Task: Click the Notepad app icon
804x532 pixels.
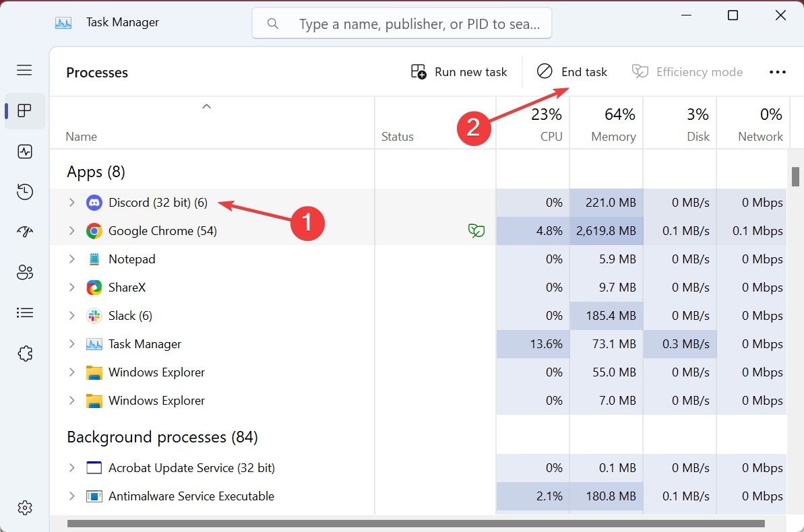Action: [x=94, y=259]
